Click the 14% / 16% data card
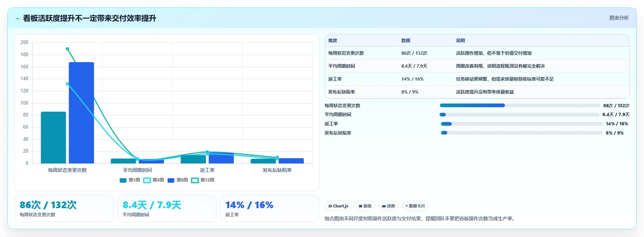Viewport: 644px width, 237px height. pos(270,209)
